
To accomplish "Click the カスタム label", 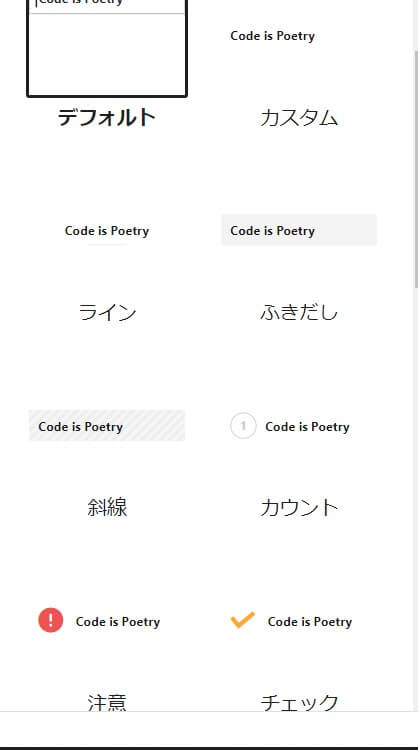I will 299,118.
